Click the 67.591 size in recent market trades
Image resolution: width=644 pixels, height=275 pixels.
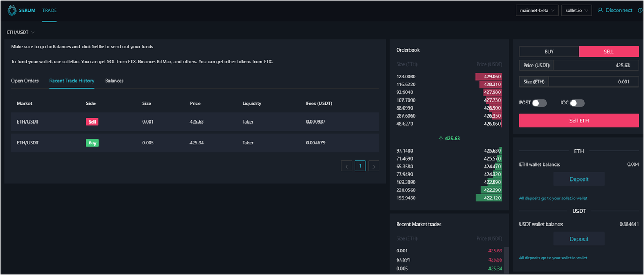click(403, 259)
